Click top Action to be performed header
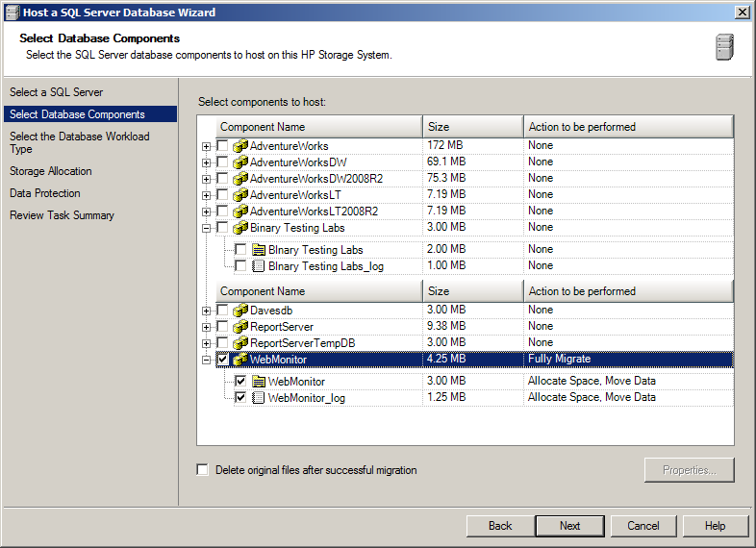This screenshot has width=756, height=548. point(629,127)
